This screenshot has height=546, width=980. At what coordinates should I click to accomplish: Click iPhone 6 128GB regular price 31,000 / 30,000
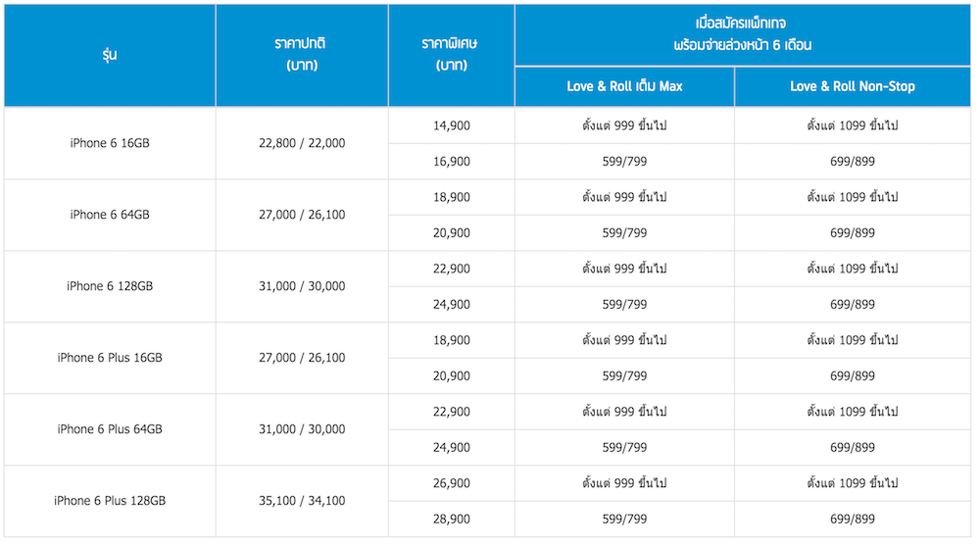pyautogui.click(x=301, y=286)
